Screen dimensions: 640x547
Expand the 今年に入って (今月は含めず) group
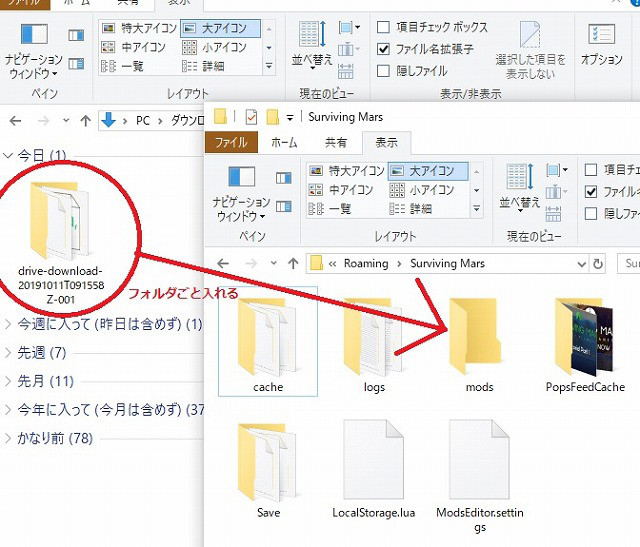click(x=8, y=409)
